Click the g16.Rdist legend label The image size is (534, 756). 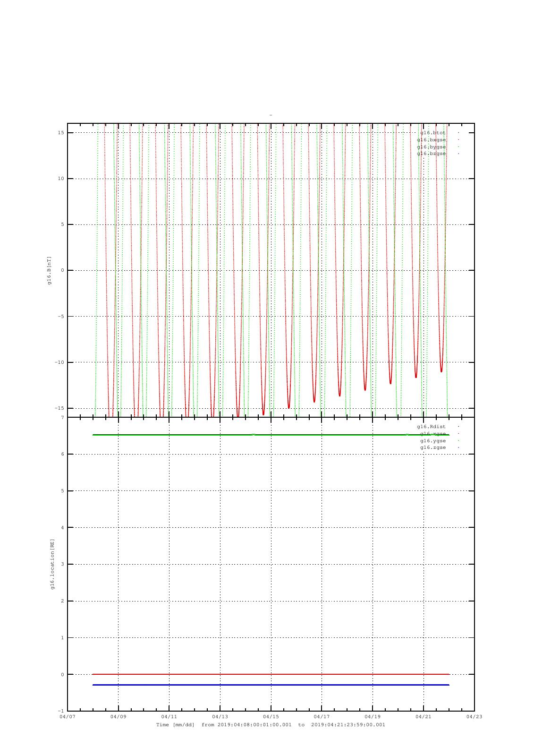[x=432, y=427]
